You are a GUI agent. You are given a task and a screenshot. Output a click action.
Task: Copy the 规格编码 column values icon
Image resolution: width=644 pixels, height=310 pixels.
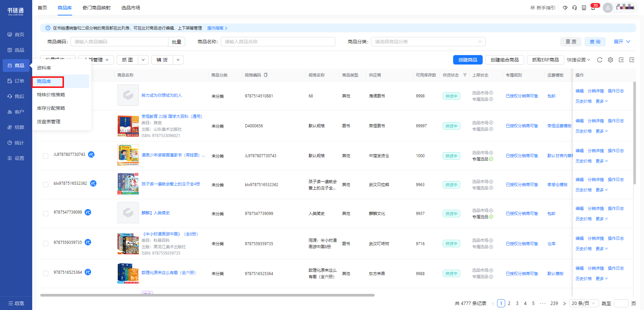pyautogui.click(x=266, y=75)
